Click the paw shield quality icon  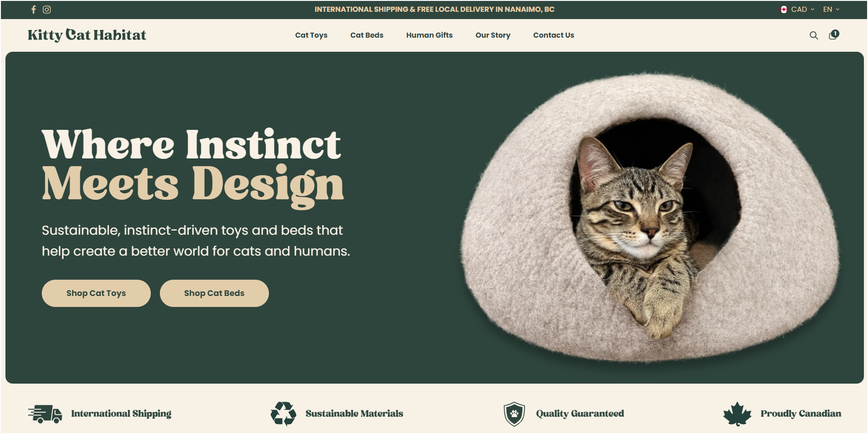(515, 414)
